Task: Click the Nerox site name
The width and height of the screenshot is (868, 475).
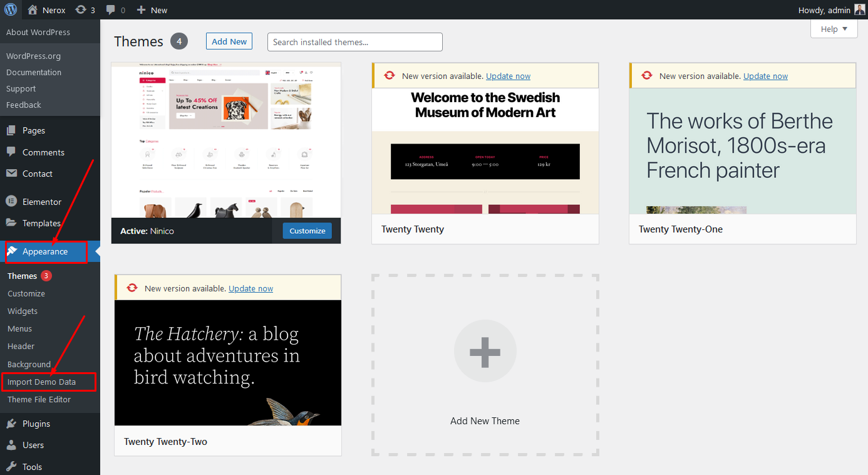Action: click(x=54, y=10)
